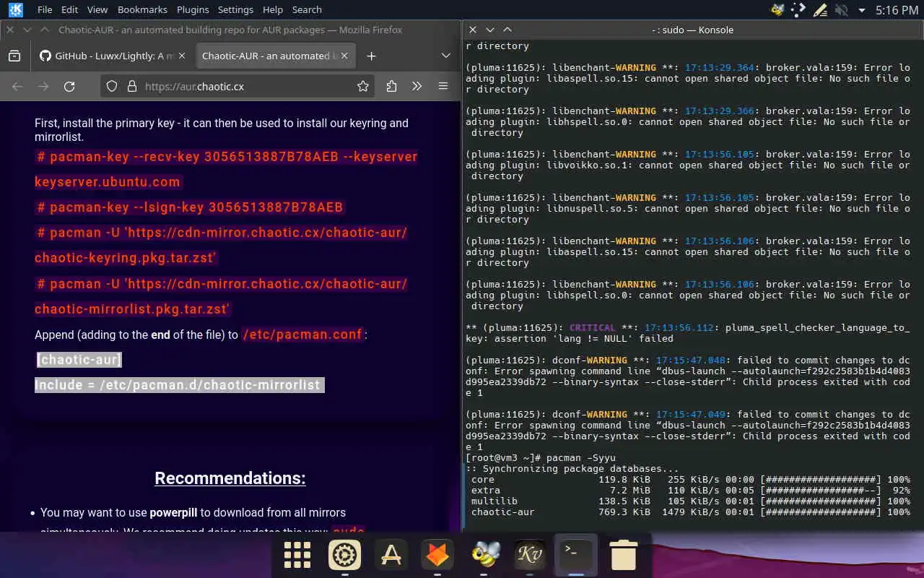Click the 'pacman -Syyu' prompt line in Konsole
Image resolution: width=924 pixels, height=578 pixels.
point(541,458)
